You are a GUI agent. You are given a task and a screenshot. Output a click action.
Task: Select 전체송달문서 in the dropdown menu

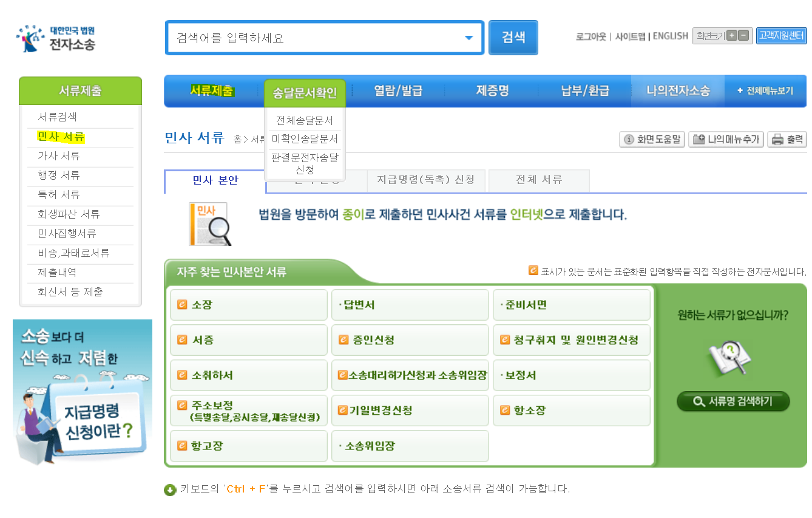click(x=305, y=120)
